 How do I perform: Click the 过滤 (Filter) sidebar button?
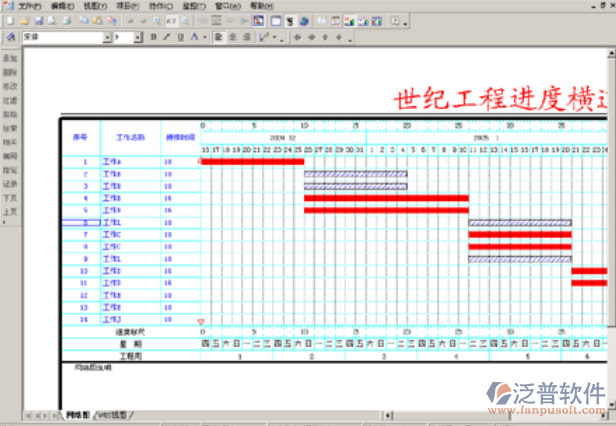point(9,101)
